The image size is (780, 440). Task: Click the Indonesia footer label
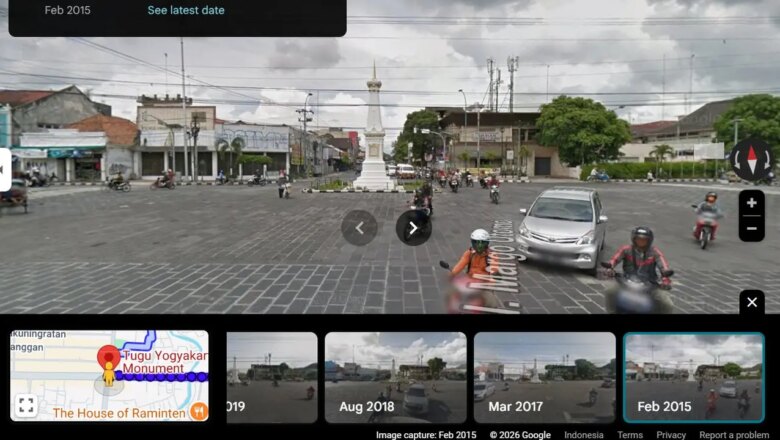[584, 435]
